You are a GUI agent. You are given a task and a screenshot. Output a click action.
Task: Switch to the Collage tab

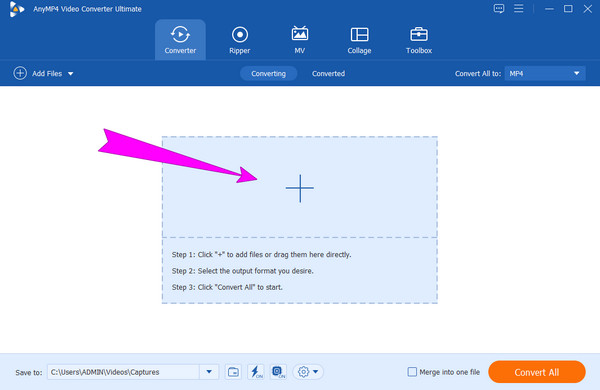click(359, 40)
